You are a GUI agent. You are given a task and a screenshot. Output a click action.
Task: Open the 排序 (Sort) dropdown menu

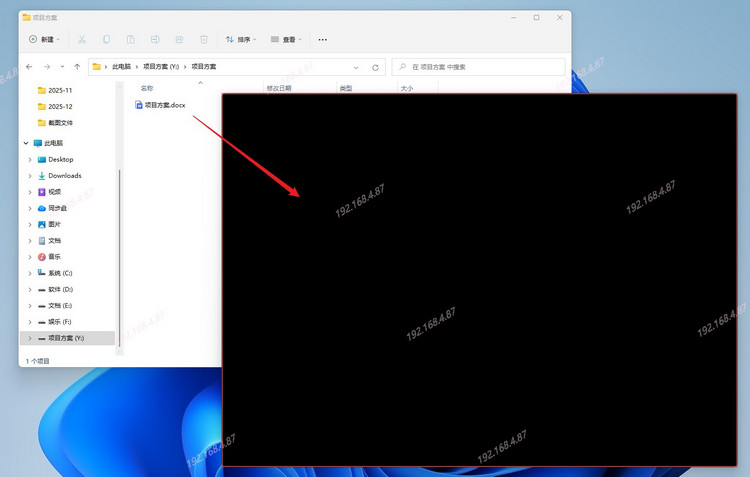242,39
